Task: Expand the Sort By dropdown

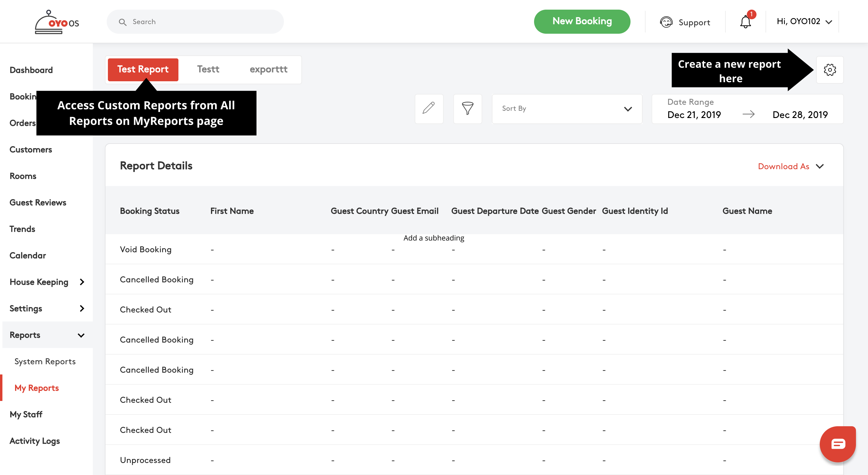Action: pyautogui.click(x=567, y=108)
